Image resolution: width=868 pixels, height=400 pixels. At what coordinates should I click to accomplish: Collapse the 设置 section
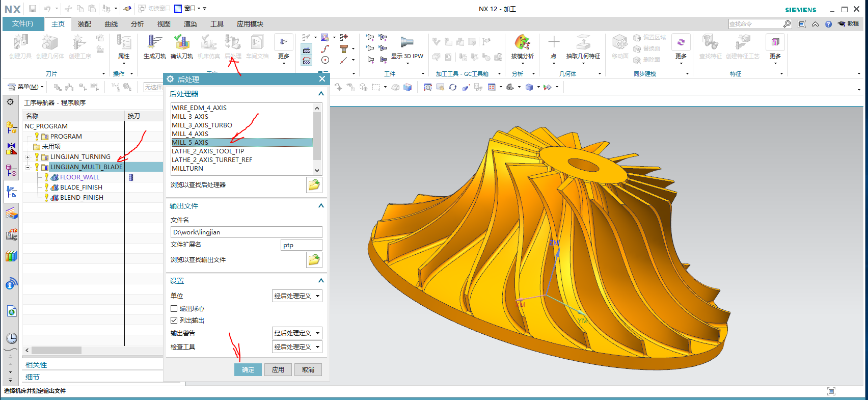tap(321, 281)
